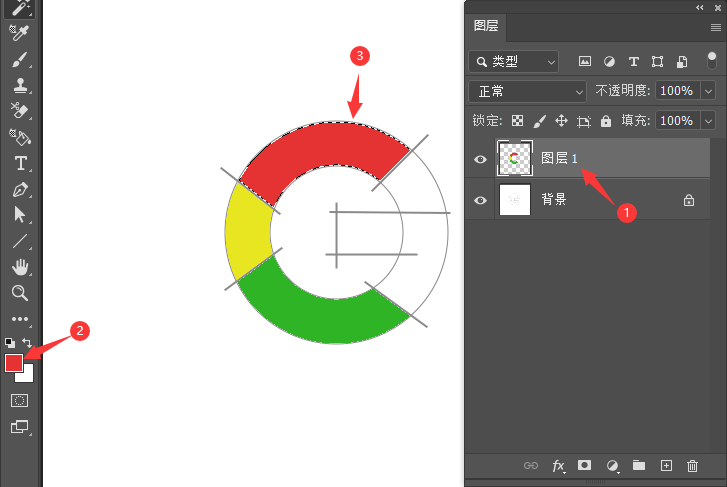Toggle the layer filtering switch
This screenshot has width=727, height=487.
(712, 61)
